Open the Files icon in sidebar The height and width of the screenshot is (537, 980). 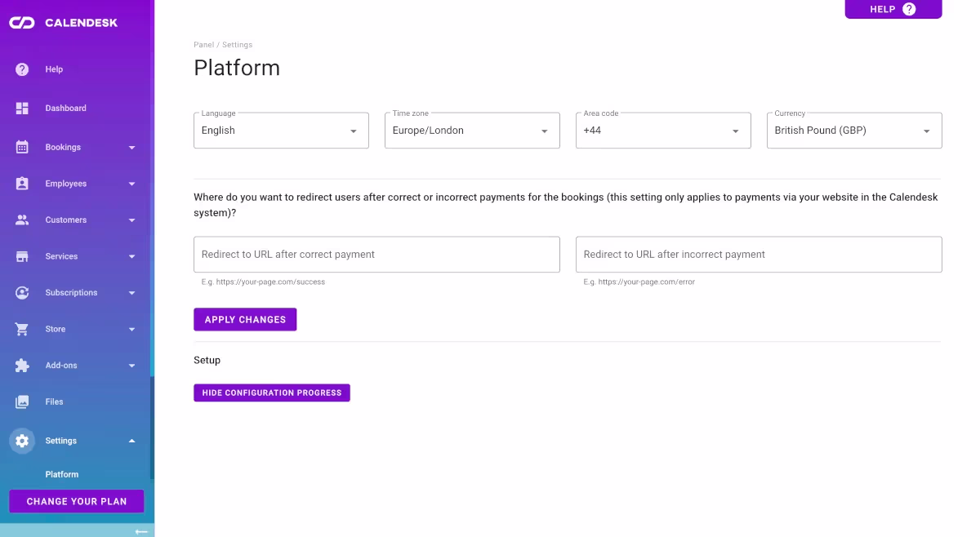coord(22,401)
